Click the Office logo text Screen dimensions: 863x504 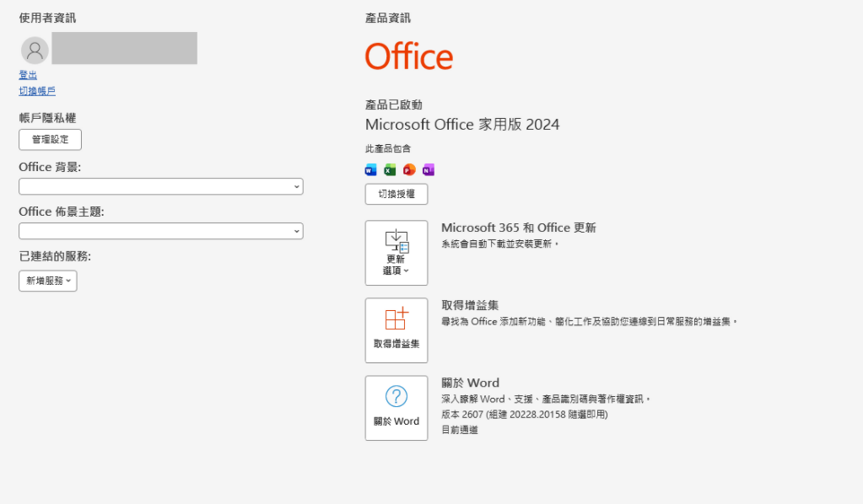409,56
